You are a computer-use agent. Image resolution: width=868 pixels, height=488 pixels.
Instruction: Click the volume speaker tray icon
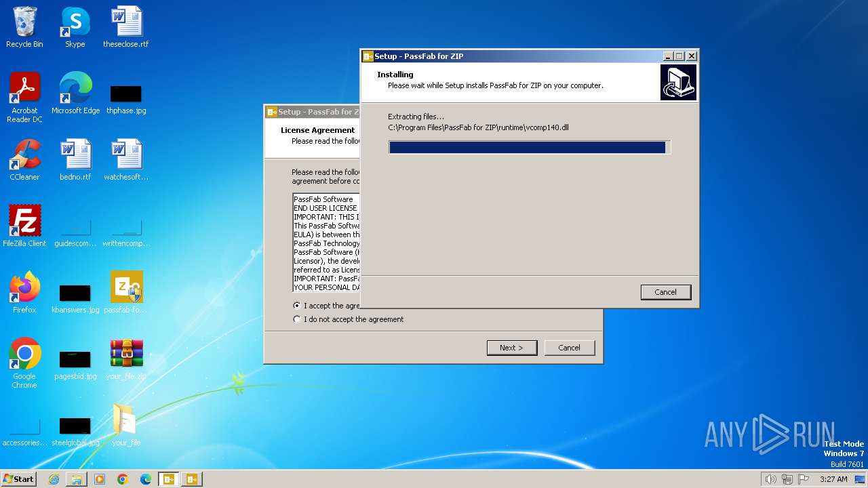click(771, 479)
